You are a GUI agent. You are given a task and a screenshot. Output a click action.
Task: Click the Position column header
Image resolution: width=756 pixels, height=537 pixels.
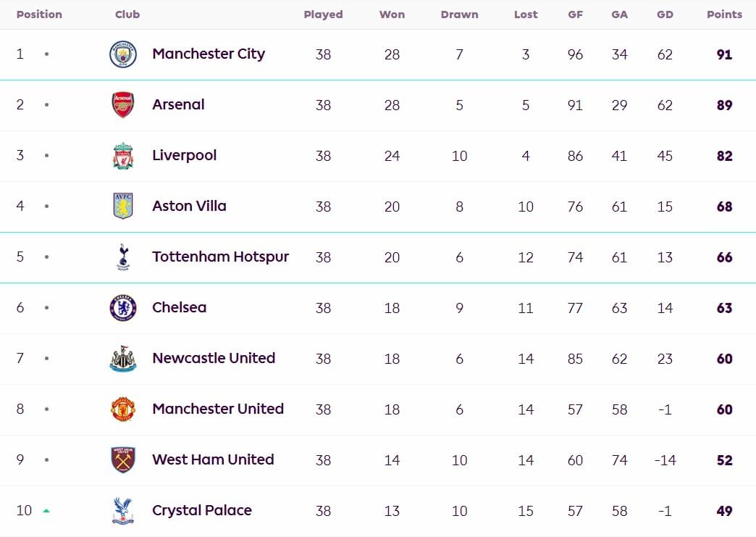click(x=39, y=14)
